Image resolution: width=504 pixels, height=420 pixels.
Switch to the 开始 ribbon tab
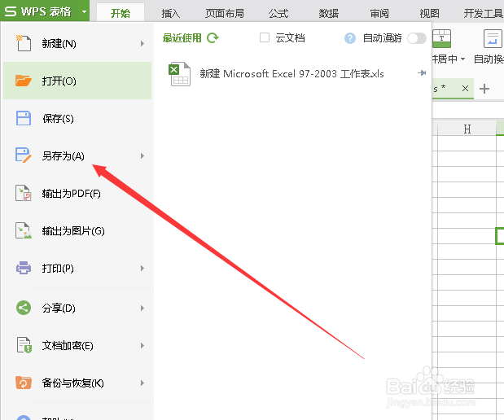(121, 13)
